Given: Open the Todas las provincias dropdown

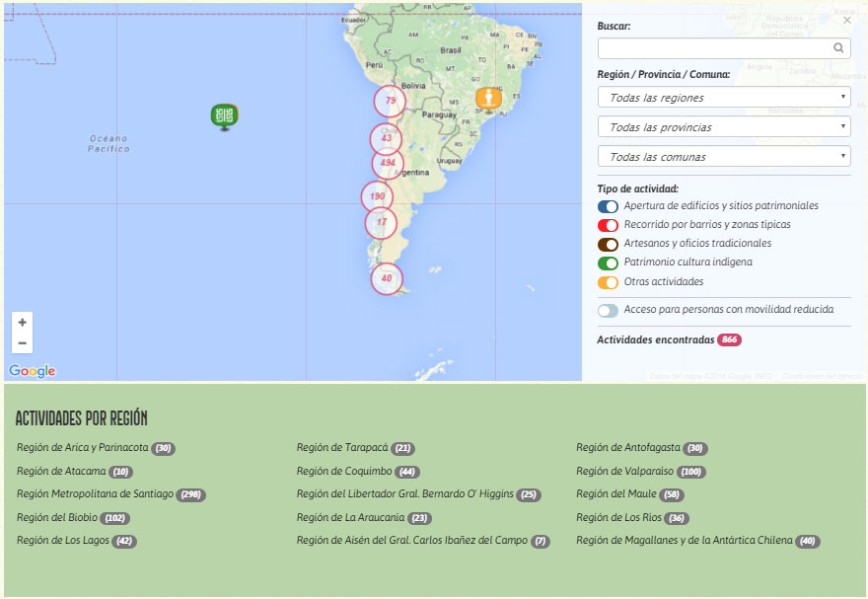Looking at the screenshot, I should click(x=723, y=127).
